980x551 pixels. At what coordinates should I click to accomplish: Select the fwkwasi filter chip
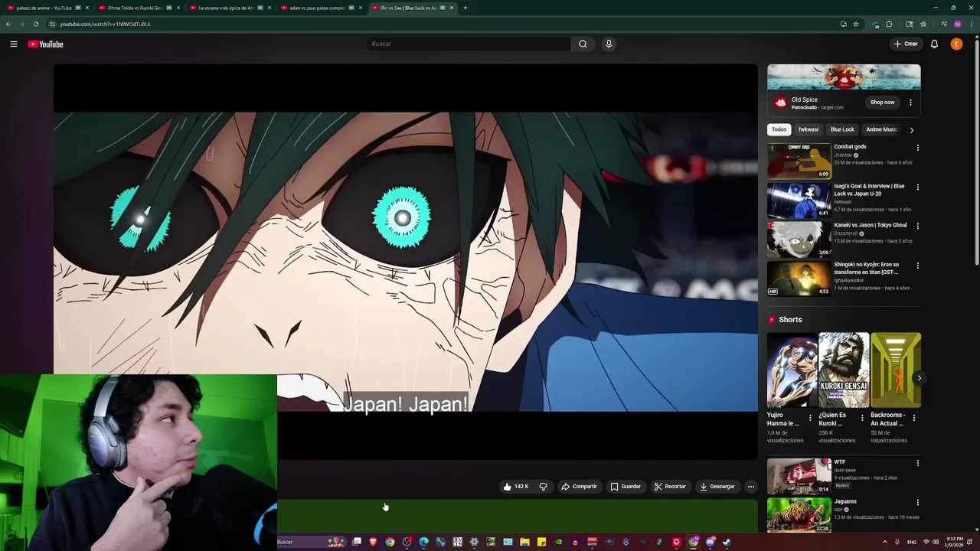point(808,129)
